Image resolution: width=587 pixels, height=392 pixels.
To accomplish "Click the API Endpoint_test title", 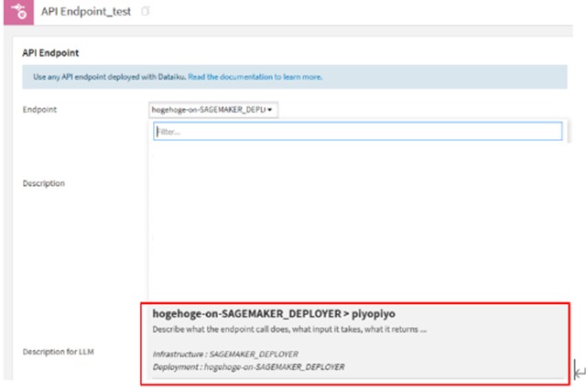I will click(86, 12).
